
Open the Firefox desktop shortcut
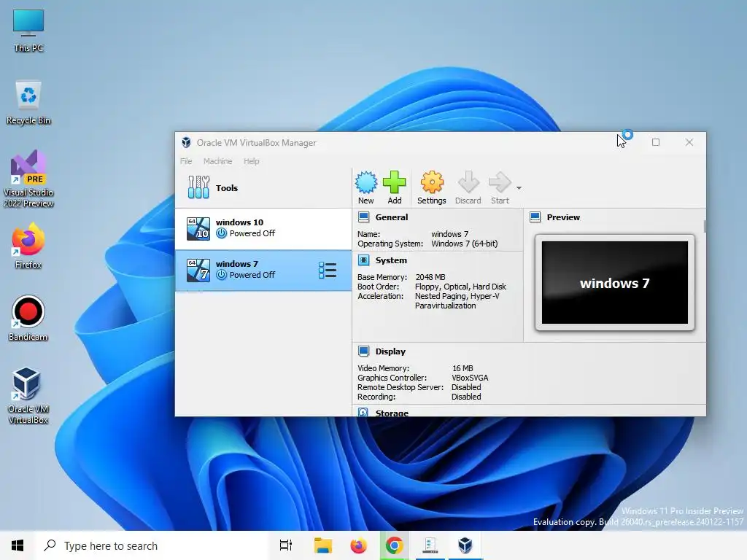(28, 246)
